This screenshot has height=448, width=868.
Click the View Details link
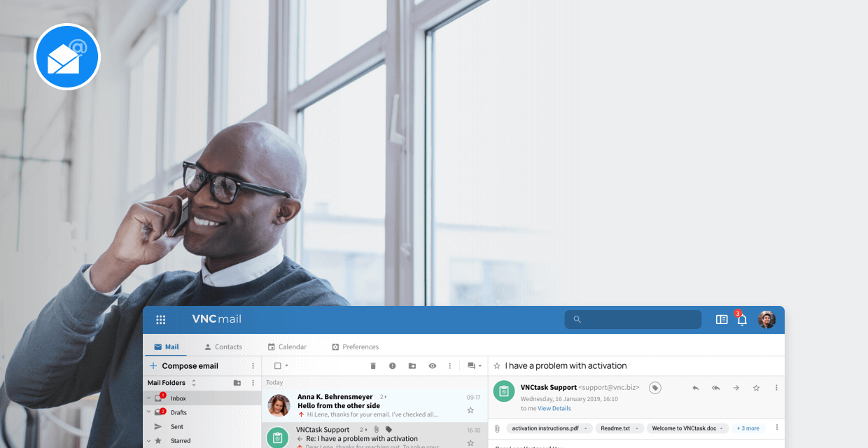coord(554,408)
